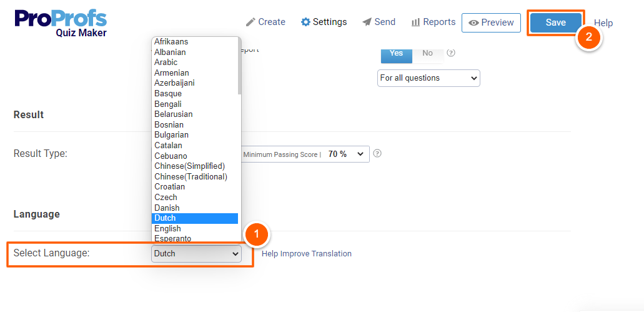Click help question mark beside Yes/No toggle
This screenshot has height=312, width=644.
click(x=451, y=53)
